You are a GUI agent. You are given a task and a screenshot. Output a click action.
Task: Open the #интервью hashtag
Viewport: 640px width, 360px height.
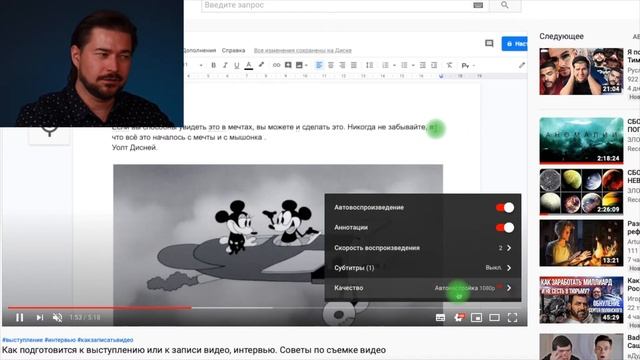pos(60,340)
